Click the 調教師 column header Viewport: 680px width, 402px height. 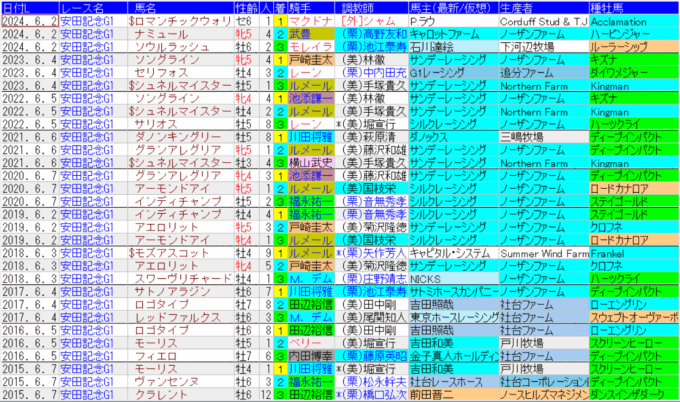371,8
